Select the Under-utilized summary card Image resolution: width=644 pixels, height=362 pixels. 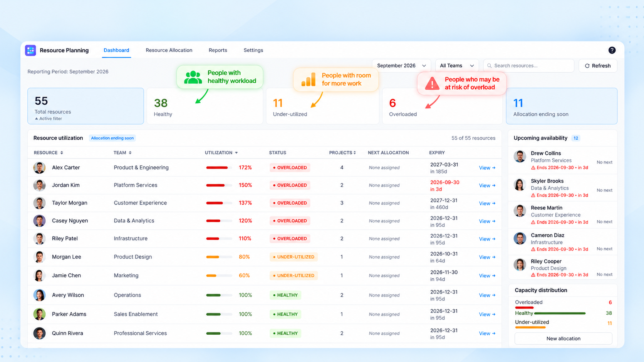click(x=322, y=106)
